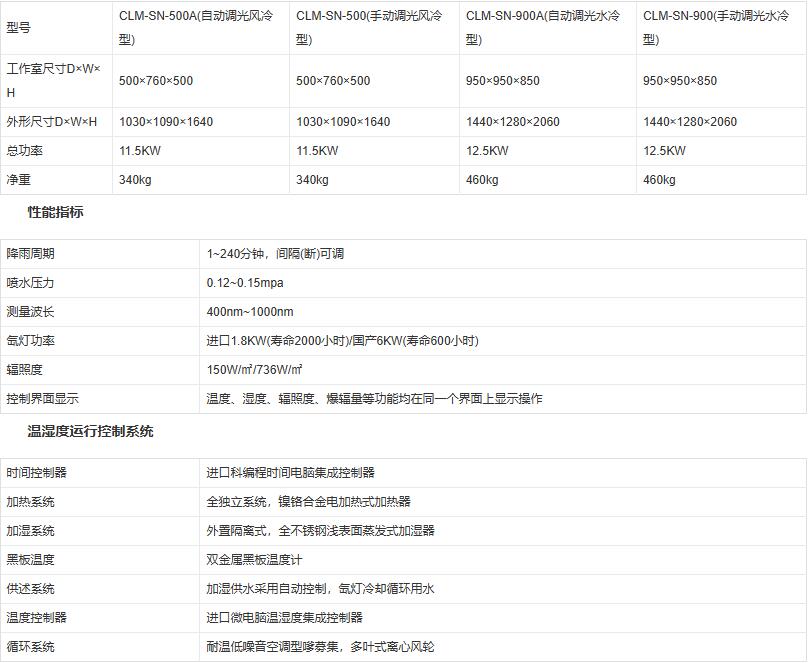Click the 降雨周期 label cell

point(31,254)
